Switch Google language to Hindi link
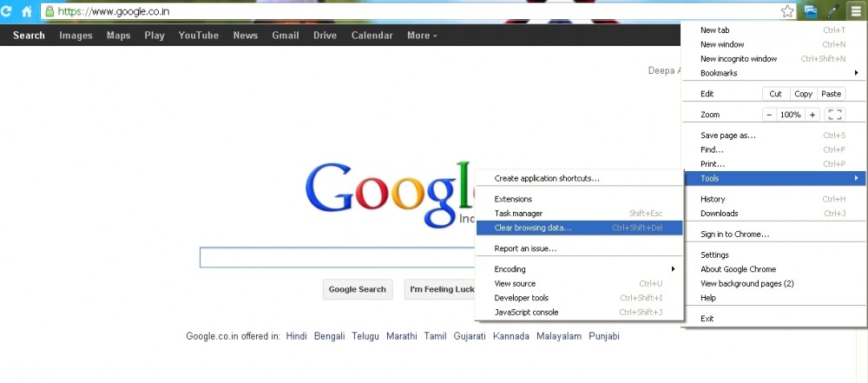Image resolution: width=868 pixels, height=383 pixels. [x=297, y=336]
